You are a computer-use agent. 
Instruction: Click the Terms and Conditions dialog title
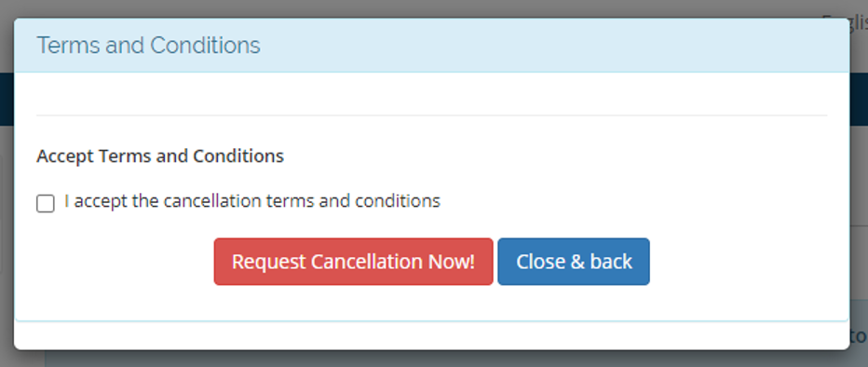point(148,46)
